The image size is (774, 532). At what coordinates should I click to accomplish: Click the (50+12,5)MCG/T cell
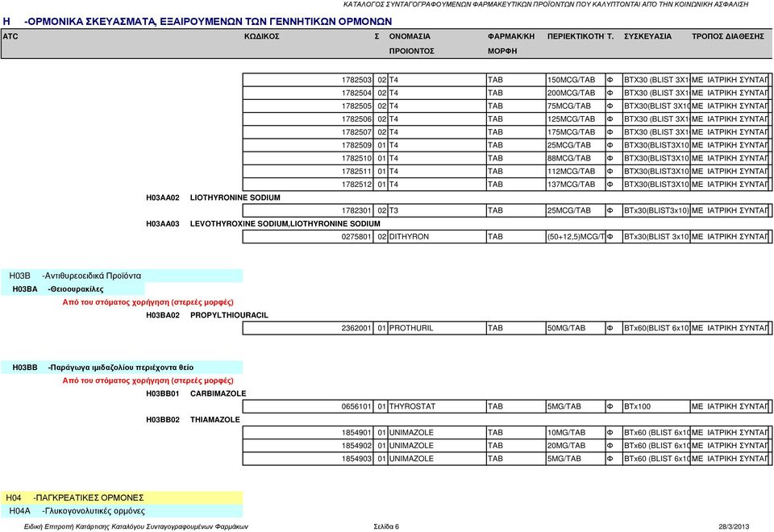click(x=576, y=237)
